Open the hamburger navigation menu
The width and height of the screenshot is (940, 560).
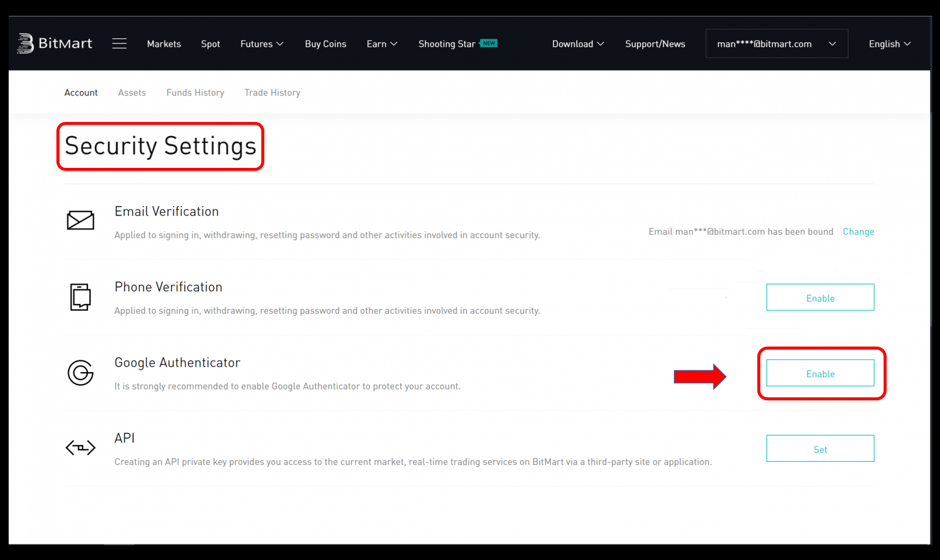tap(119, 43)
